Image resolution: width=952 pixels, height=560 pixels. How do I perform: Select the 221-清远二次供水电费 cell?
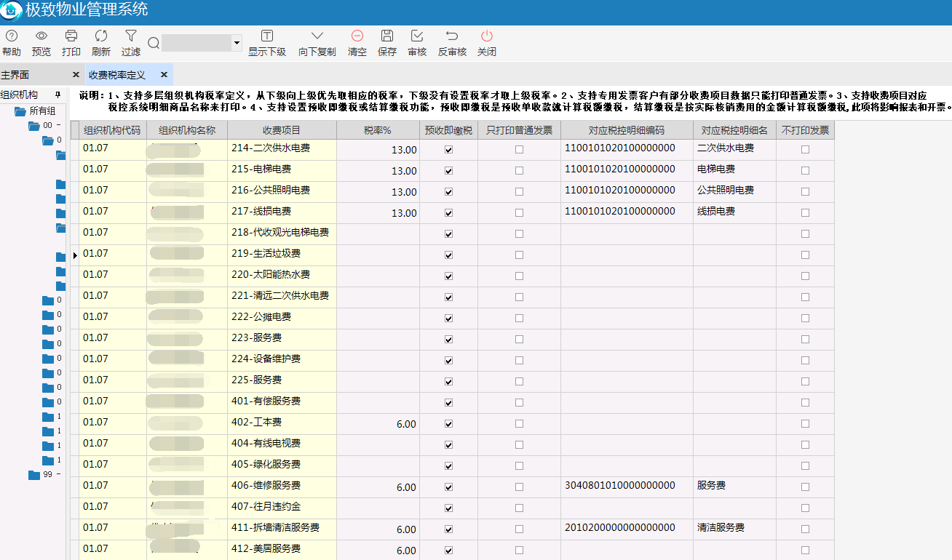282,297
